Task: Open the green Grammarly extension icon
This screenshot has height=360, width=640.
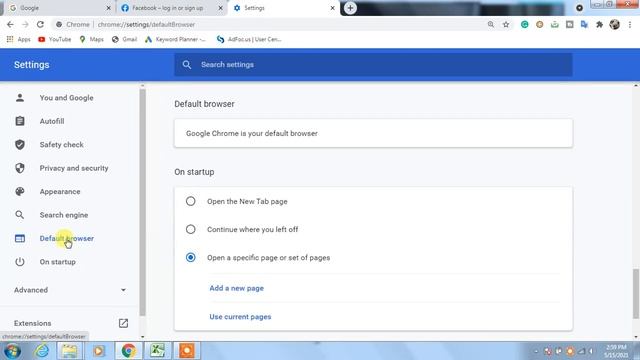Action: (x=524, y=24)
